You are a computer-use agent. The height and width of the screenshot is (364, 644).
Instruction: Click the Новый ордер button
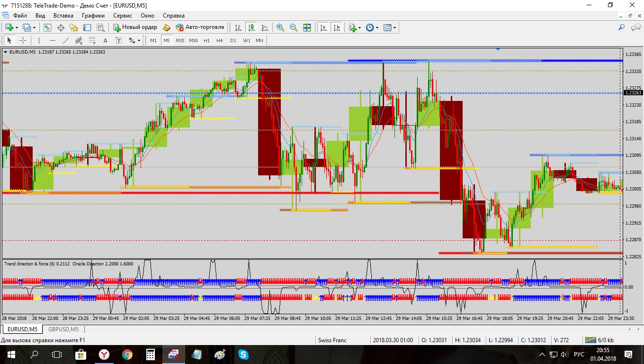pos(135,27)
